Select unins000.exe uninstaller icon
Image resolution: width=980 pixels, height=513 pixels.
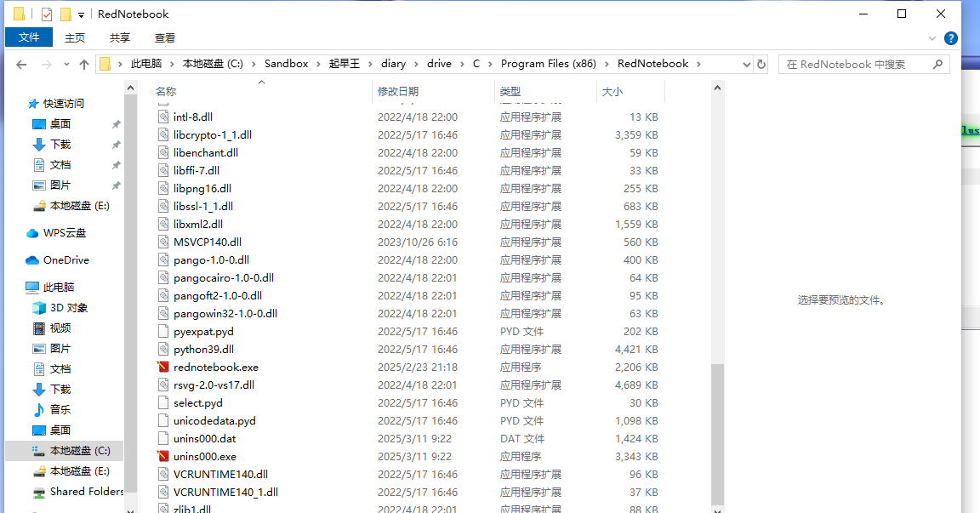(x=163, y=456)
